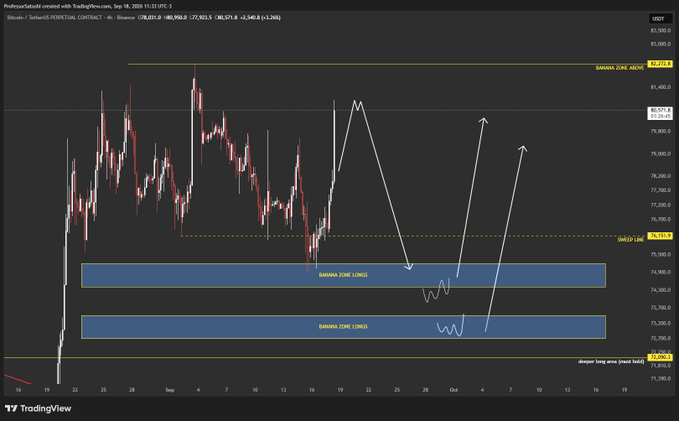The width and height of the screenshot is (679, 421).
Task: Click the yellow 76,151.9 price tag
Action: pyautogui.click(x=660, y=236)
